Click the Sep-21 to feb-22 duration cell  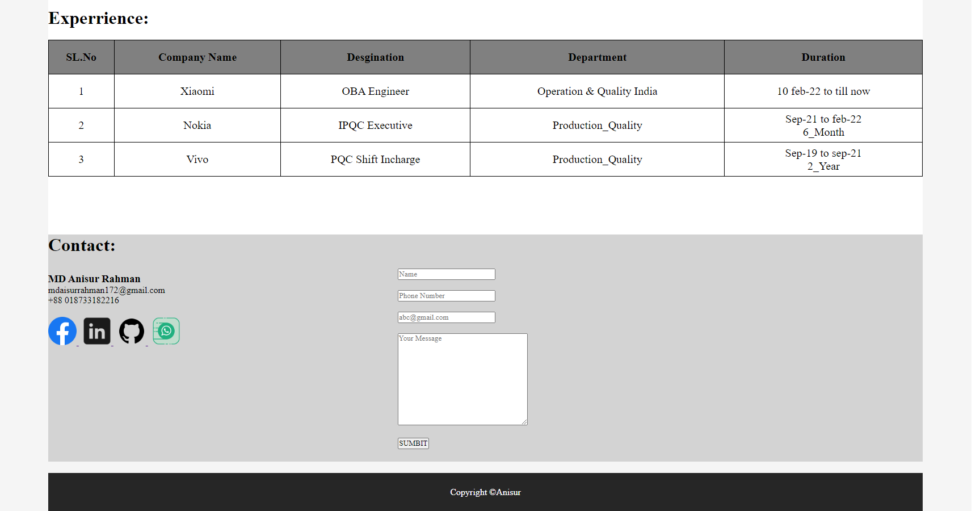(x=823, y=125)
